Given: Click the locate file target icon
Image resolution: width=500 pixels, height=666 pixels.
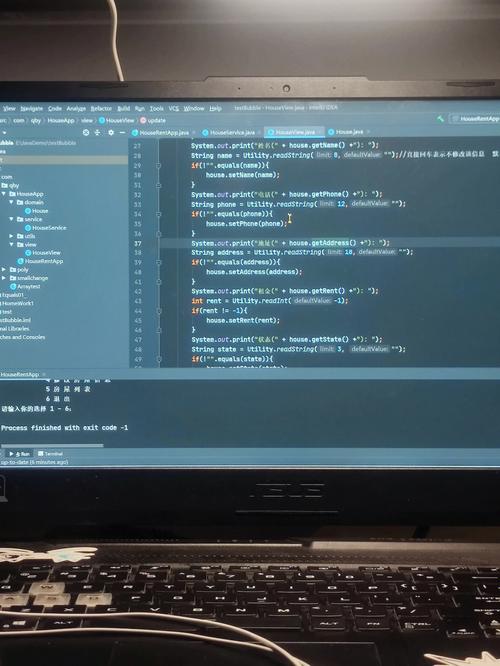Looking at the screenshot, I should [x=86, y=133].
